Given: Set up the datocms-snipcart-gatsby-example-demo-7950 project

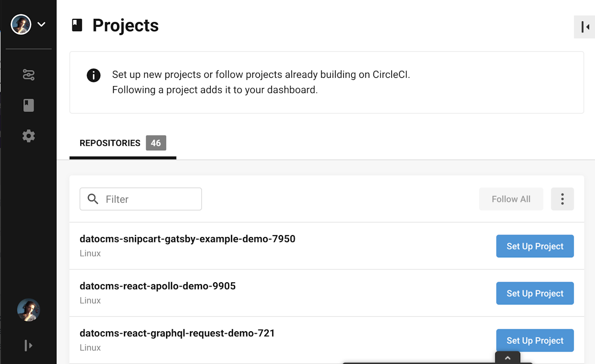Looking at the screenshot, I should [535, 246].
